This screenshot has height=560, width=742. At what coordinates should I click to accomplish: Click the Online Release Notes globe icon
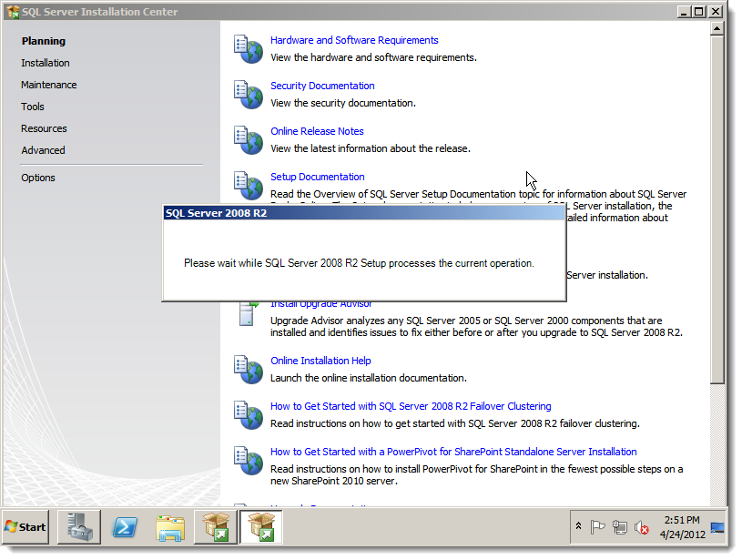tap(249, 139)
